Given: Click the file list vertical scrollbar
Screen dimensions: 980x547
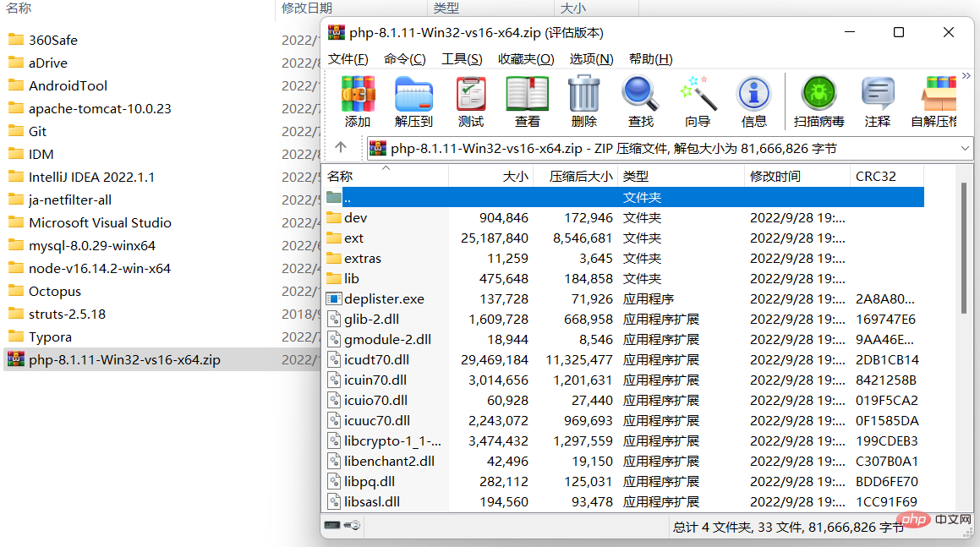Looking at the screenshot, I should [963, 248].
